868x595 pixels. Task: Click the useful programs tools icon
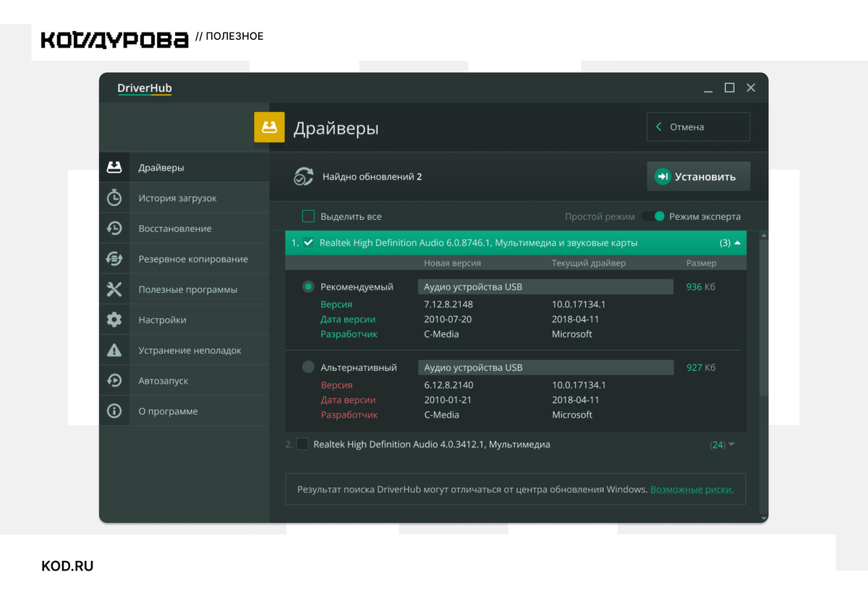(114, 289)
